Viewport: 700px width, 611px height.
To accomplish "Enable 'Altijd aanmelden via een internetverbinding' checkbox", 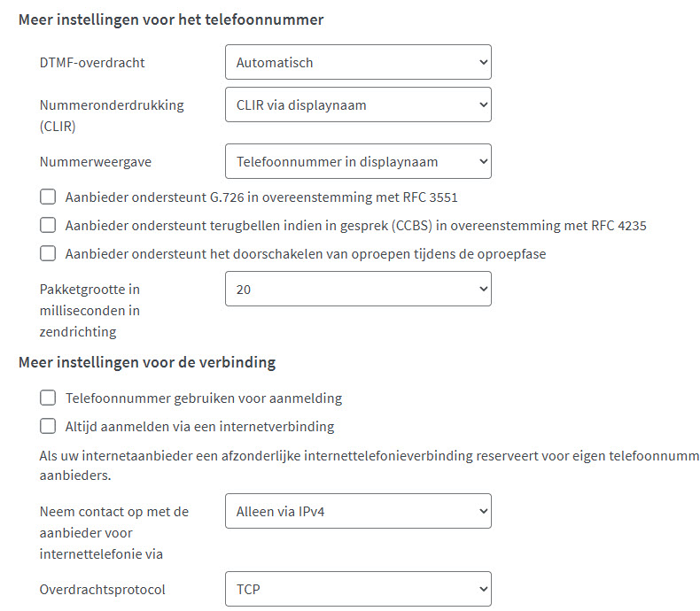I will pos(48,426).
